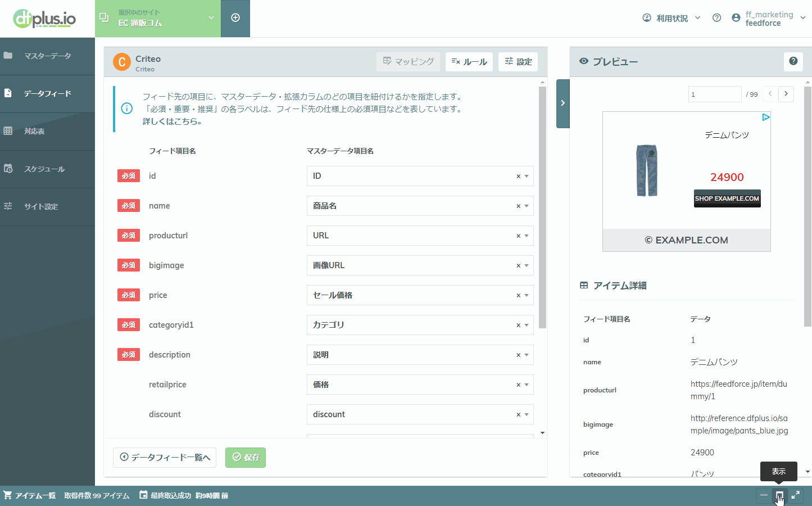Click the 詳しくはこちら link
Viewport: 812px width, 506px height.
click(172, 121)
